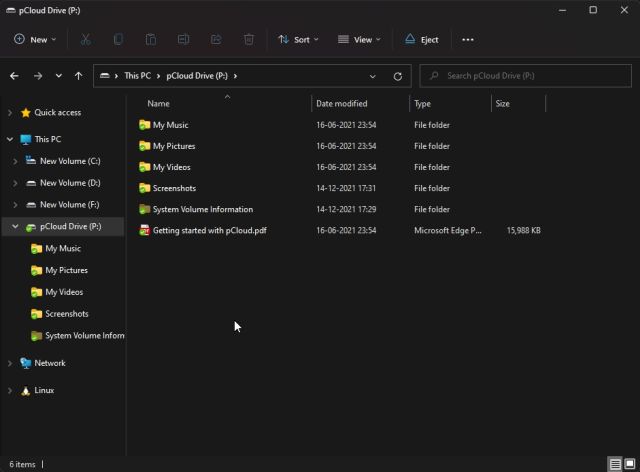Select My Pictures in the sidebar tree
Screen dimensions: 640x472
[67, 270]
